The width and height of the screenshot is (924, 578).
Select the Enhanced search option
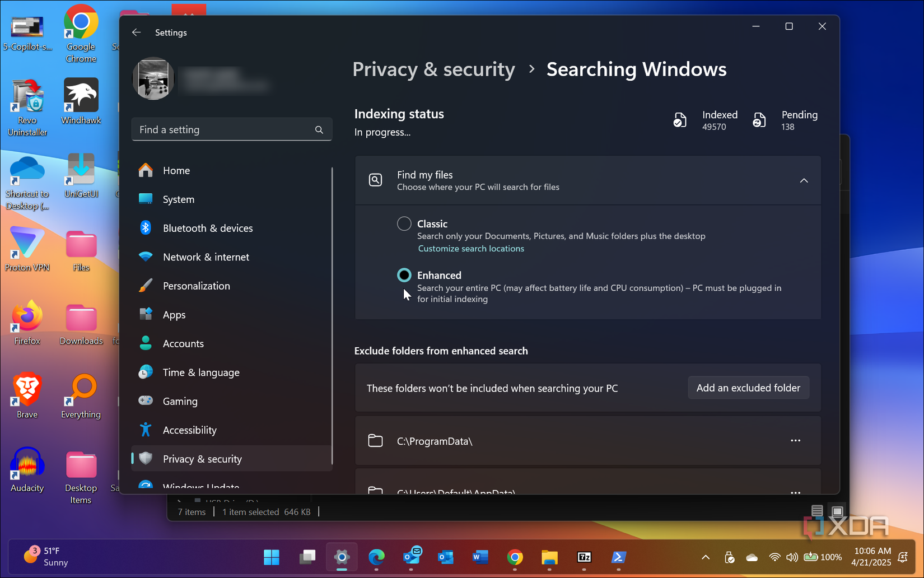[x=404, y=275]
